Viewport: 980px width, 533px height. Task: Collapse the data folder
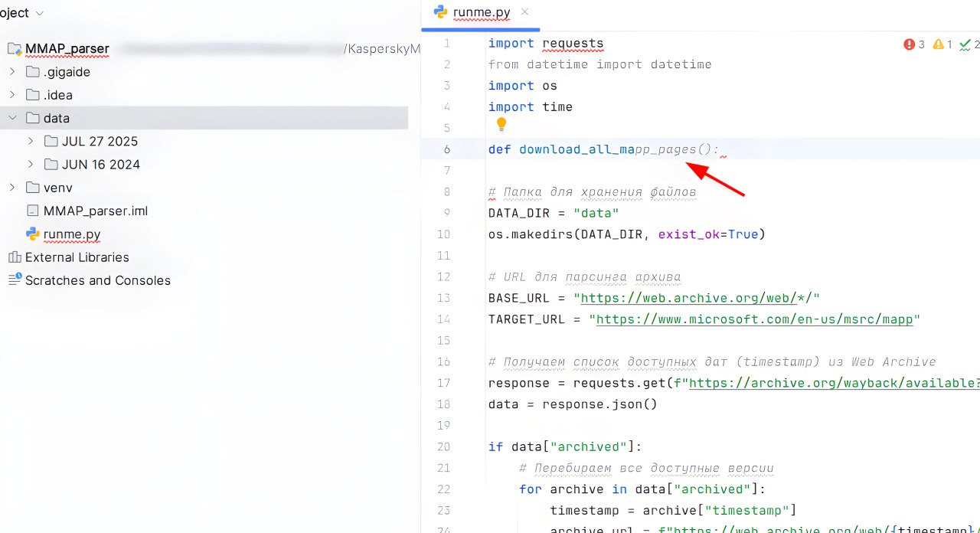pyautogui.click(x=12, y=118)
